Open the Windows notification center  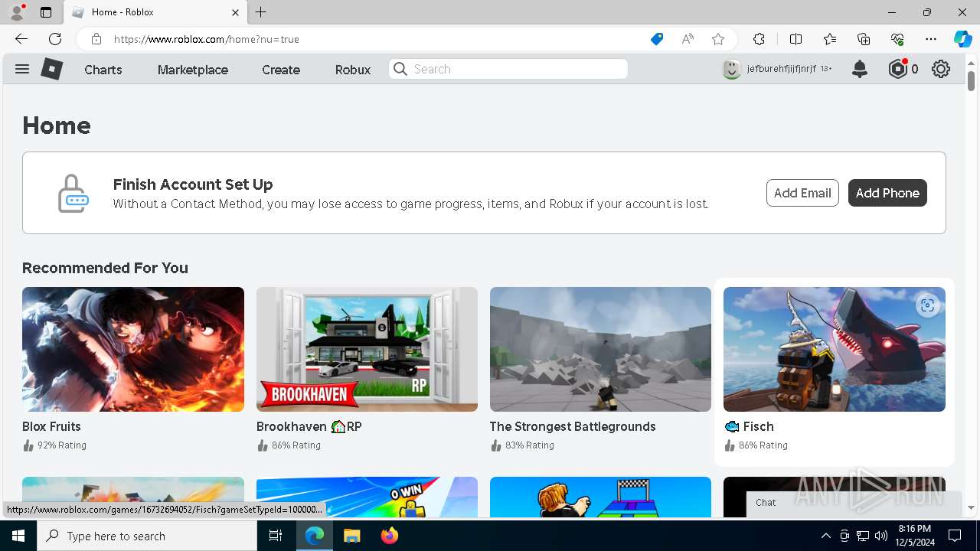coord(955,536)
